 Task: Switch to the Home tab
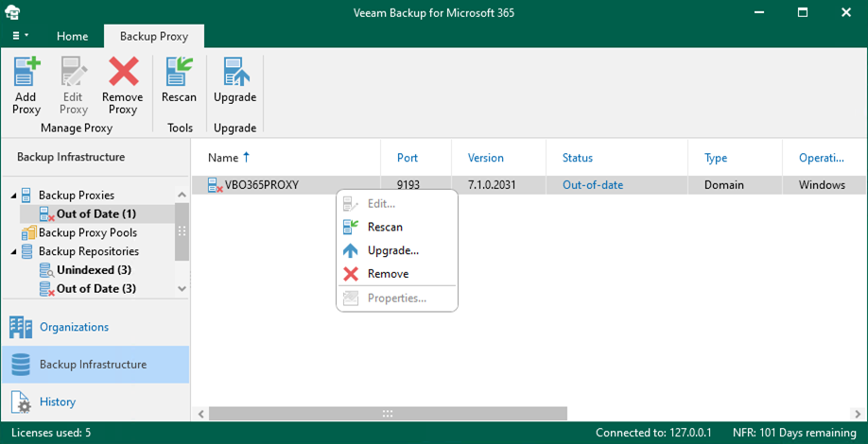coord(73,37)
